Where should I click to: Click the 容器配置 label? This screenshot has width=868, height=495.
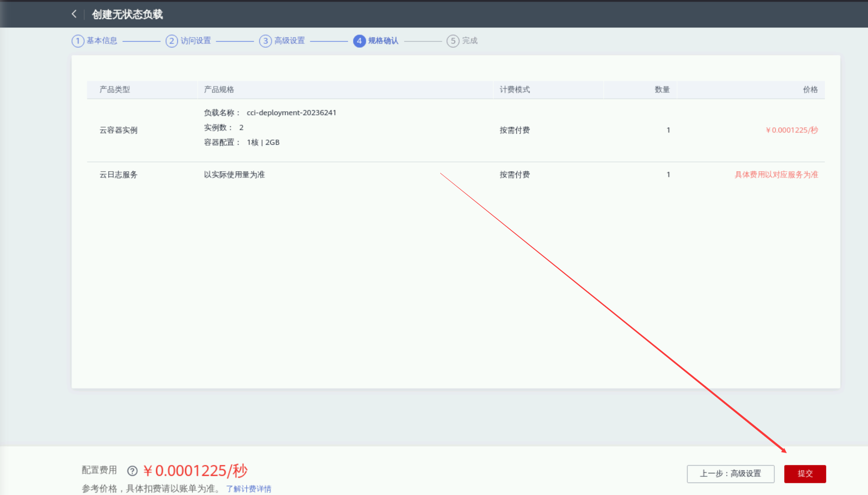222,143
